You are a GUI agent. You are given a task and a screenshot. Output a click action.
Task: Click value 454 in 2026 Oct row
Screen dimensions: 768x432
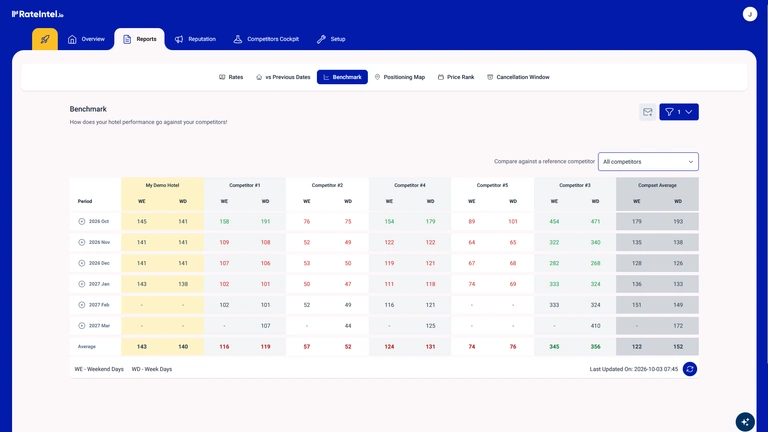click(x=554, y=221)
